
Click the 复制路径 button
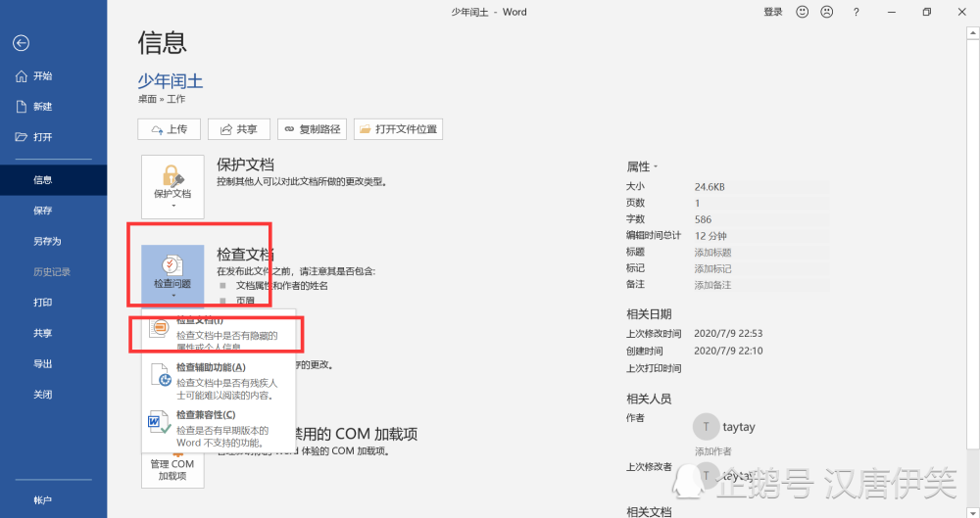pos(312,129)
